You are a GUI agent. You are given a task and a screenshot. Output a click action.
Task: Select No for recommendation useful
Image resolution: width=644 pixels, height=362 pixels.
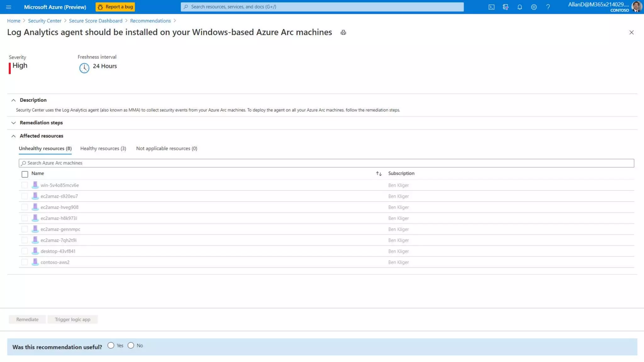[x=131, y=345]
